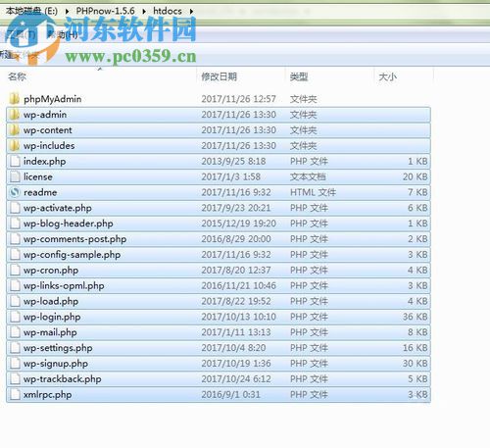
Task: Select the phpMyAdmin folder name
Action: click(x=53, y=99)
